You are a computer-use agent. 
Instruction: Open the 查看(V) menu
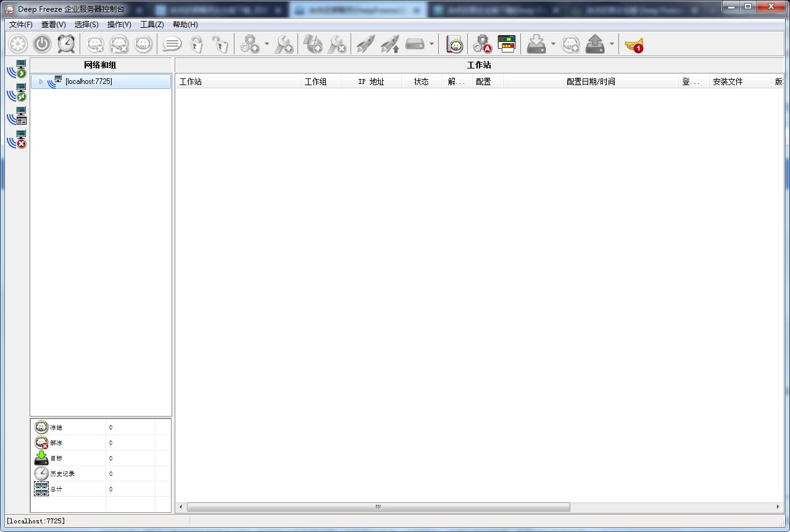coord(53,24)
